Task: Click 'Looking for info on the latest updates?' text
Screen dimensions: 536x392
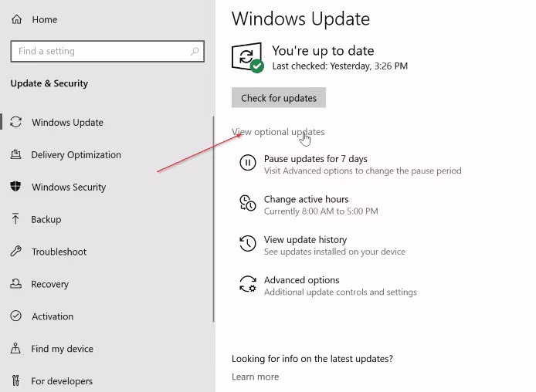Action: pyautogui.click(x=312, y=359)
